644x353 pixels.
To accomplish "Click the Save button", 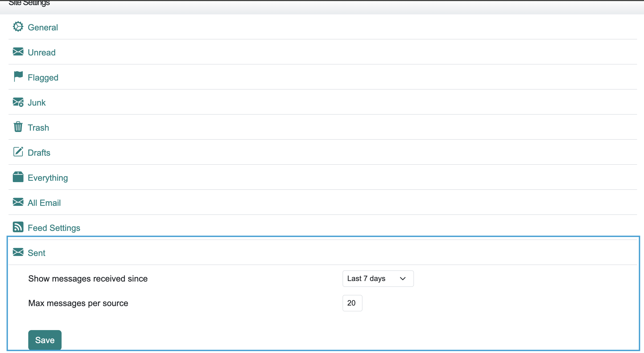I will pos(45,340).
